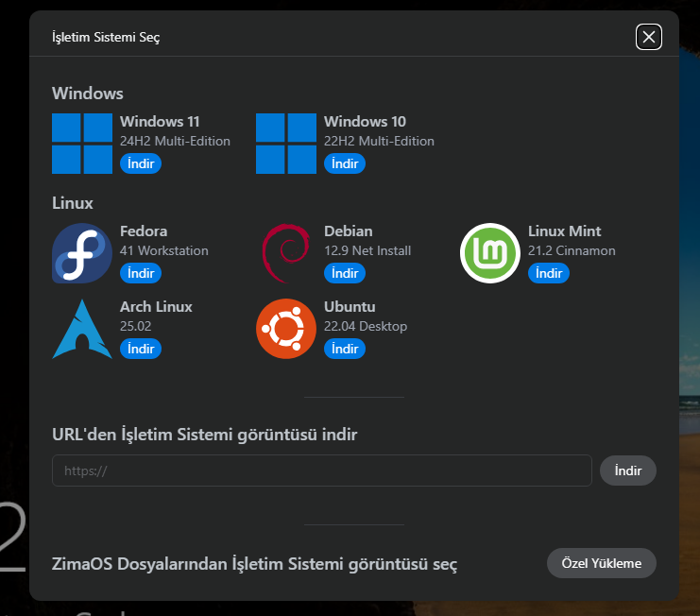Click the 21.2 Cinnamon subtitle

click(572, 251)
